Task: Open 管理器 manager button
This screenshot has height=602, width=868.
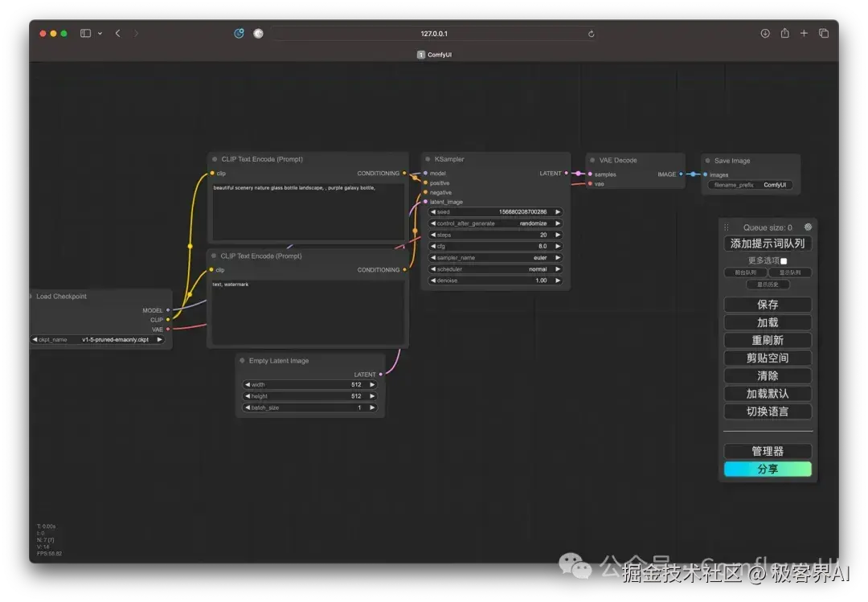Action: [768, 451]
